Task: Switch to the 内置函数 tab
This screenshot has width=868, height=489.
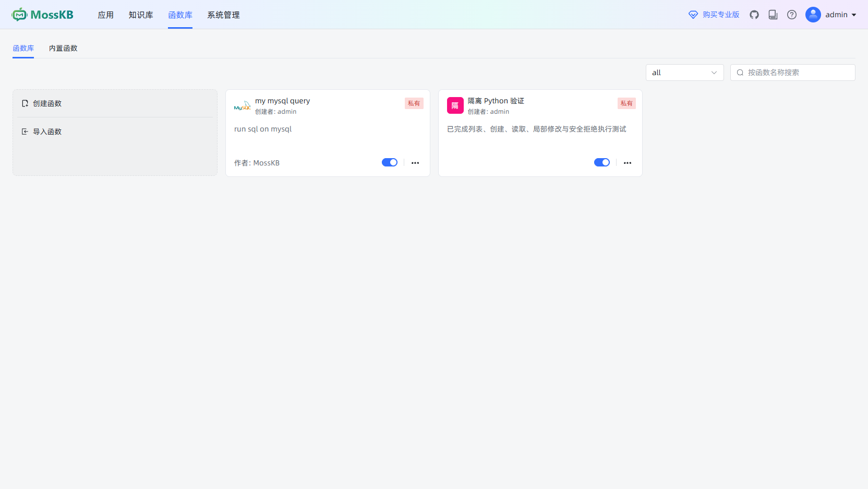Action: 63,48
